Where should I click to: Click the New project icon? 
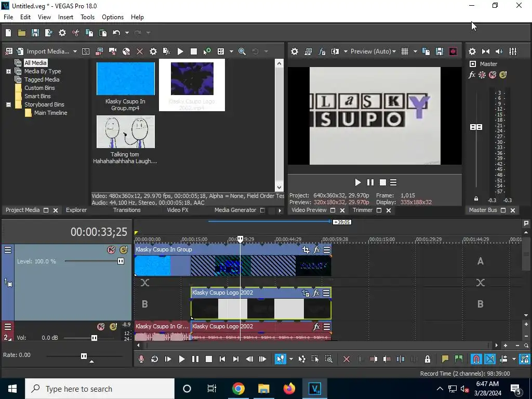pos(8,33)
